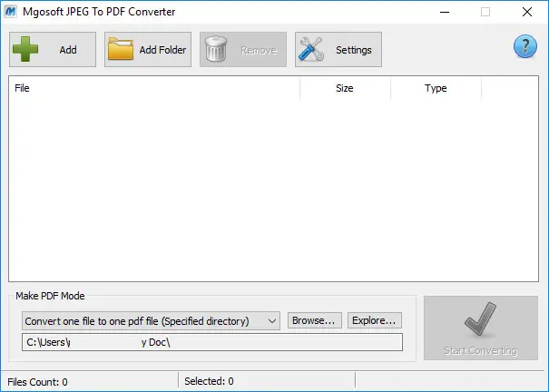The width and height of the screenshot is (549, 392).
Task: Minimize the converter window
Action: pos(445,12)
